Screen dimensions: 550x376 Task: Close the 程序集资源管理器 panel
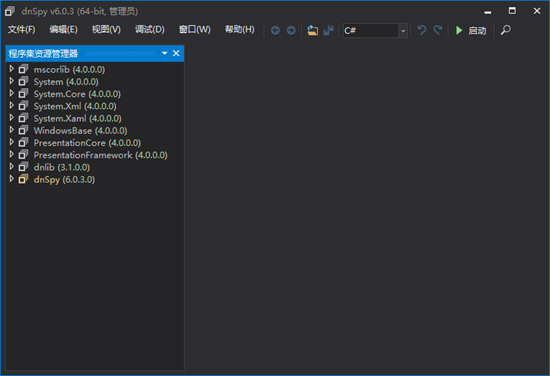[x=176, y=53]
